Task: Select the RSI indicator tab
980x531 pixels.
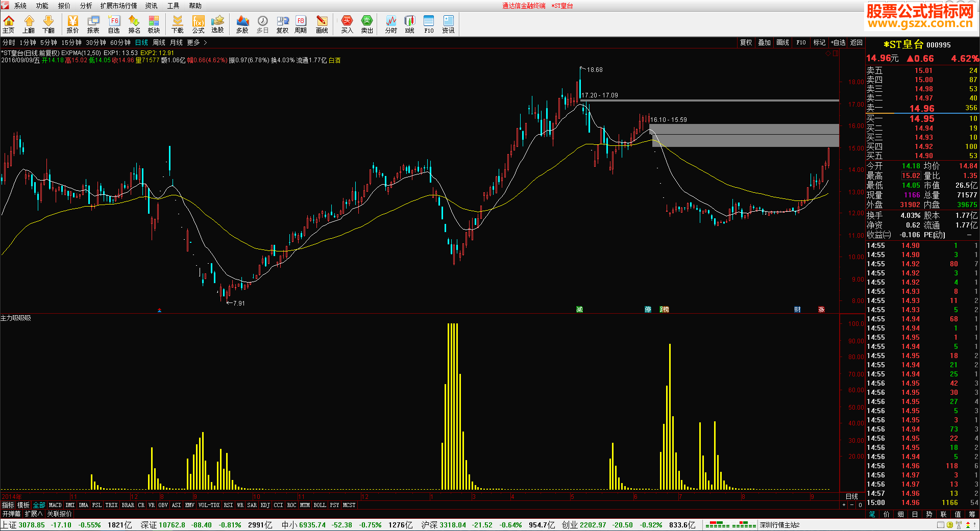Action: click(228, 505)
